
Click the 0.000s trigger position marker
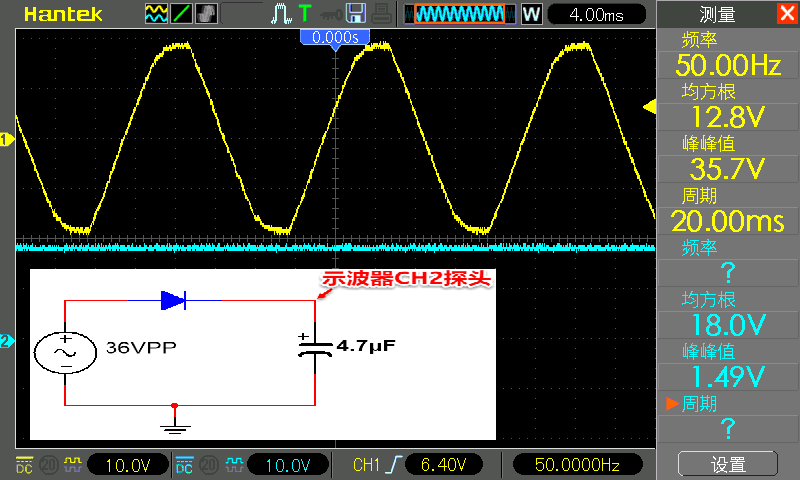pyautogui.click(x=335, y=39)
